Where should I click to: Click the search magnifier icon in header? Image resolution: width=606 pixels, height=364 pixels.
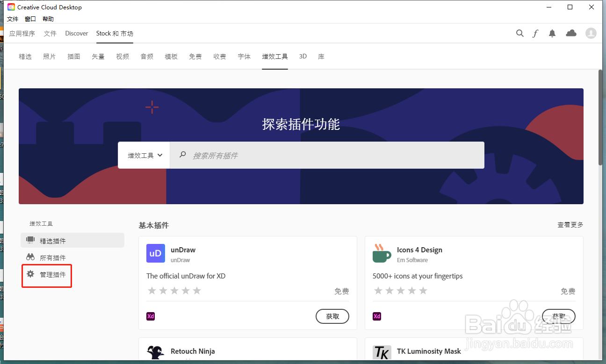519,33
